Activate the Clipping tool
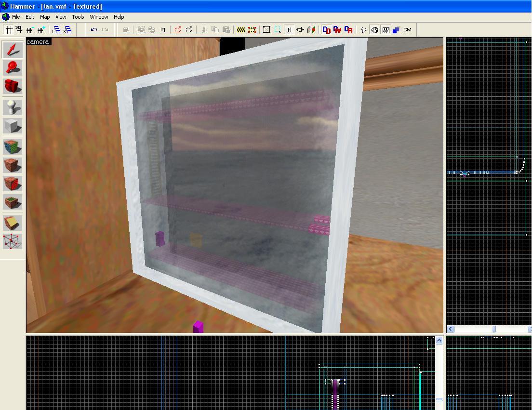532x410 pixels. pos(13,223)
